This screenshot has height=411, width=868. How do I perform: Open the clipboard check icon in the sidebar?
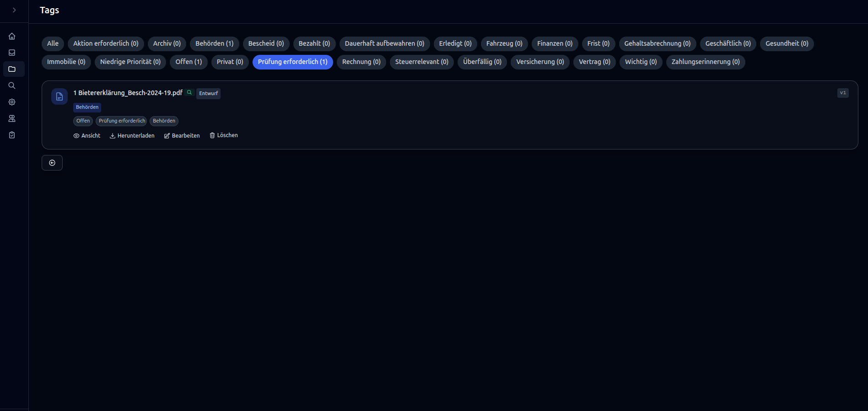tap(12, 135)
